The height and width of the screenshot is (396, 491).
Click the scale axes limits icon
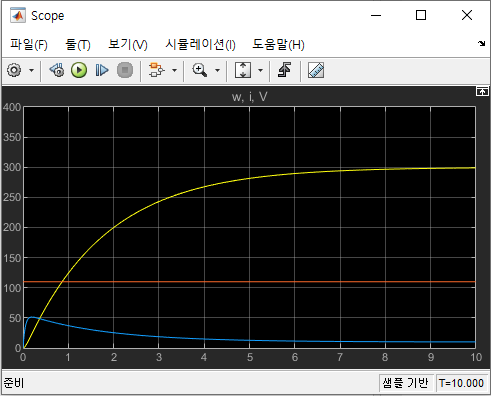(x=243, y=70)
